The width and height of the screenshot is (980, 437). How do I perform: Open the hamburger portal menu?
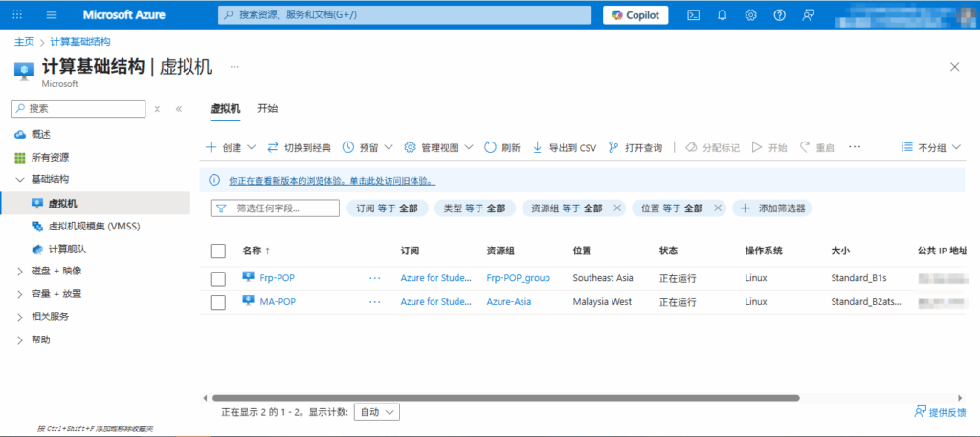tap(52, 15)
